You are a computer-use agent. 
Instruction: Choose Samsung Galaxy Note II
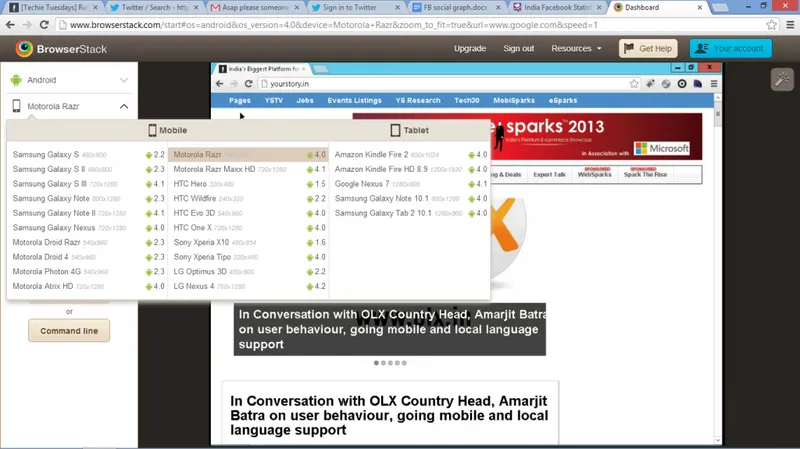pos(88,213)
